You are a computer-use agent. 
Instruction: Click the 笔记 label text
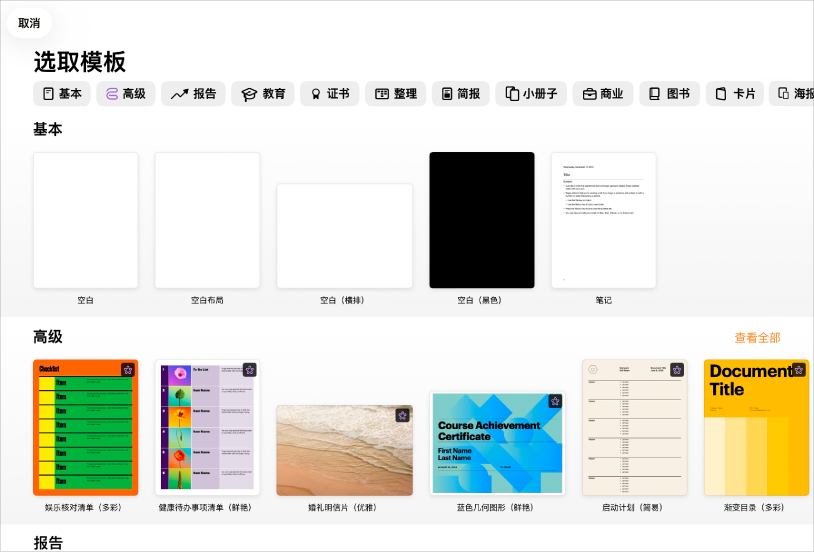tap(604, 300)
